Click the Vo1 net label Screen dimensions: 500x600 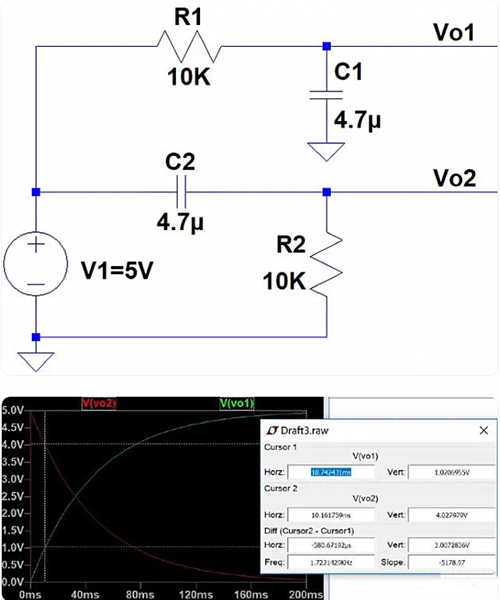point(454,32)
